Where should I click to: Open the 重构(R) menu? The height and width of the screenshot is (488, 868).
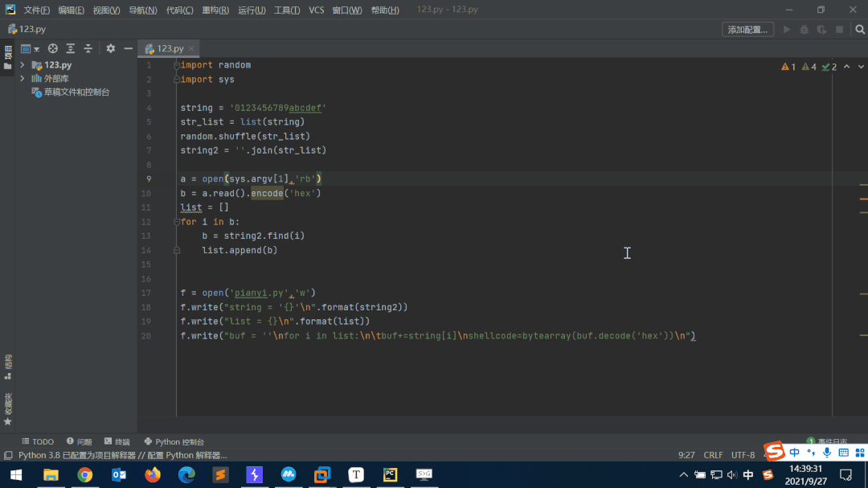click(x=215, y=10)
